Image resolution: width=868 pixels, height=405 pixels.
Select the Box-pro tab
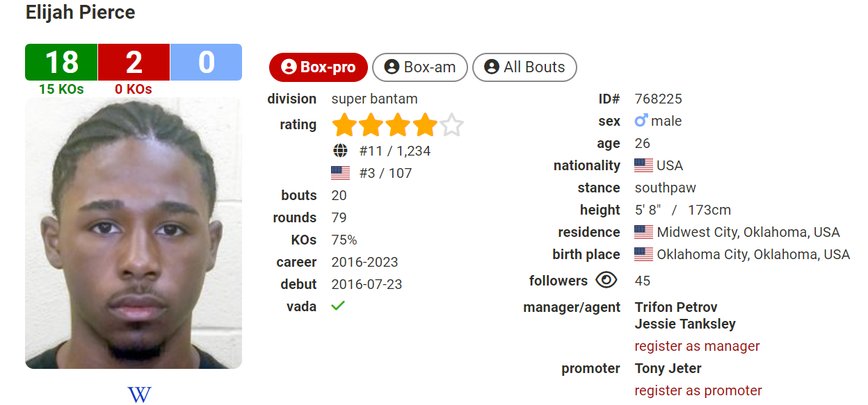(319, 67)
